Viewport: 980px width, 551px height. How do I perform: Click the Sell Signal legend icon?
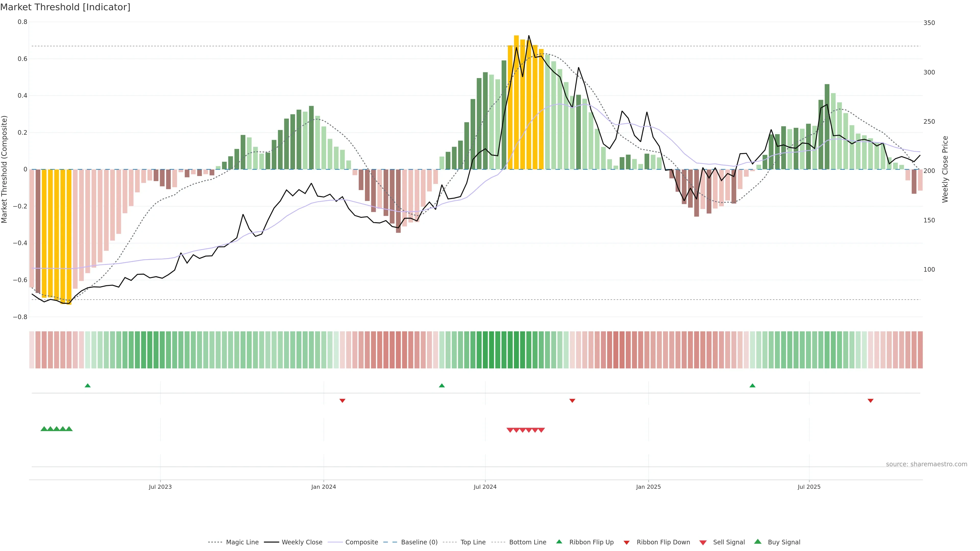[703, 543]
